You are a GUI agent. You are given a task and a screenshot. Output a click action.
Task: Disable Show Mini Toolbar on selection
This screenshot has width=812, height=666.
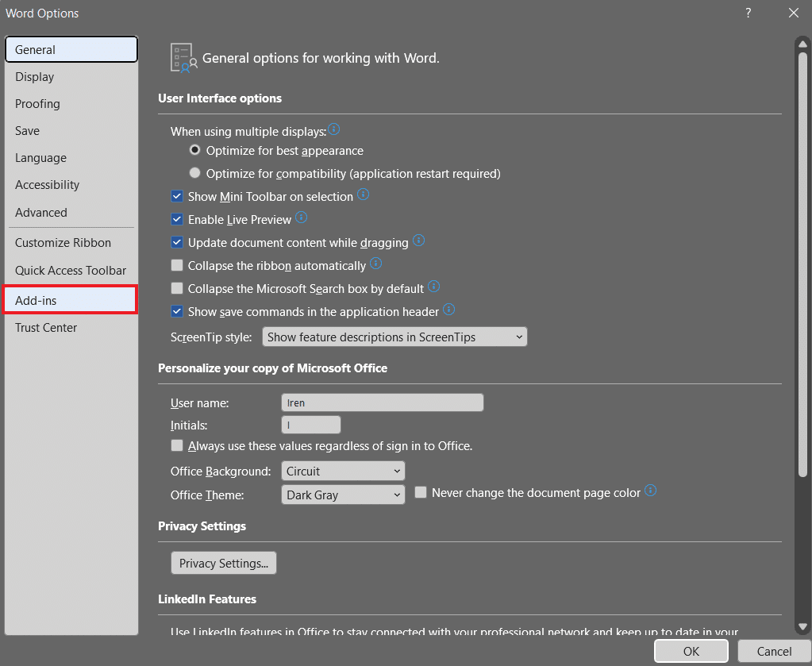pos(177,197)
